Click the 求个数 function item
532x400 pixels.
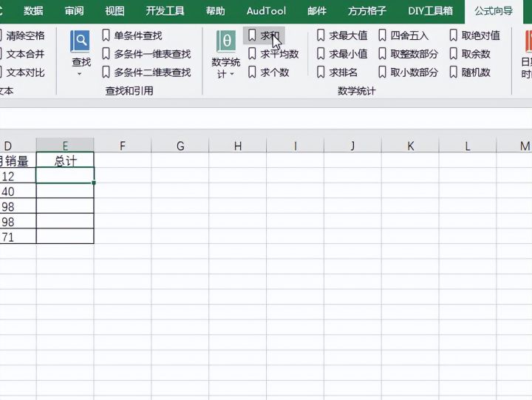point(269,72)
